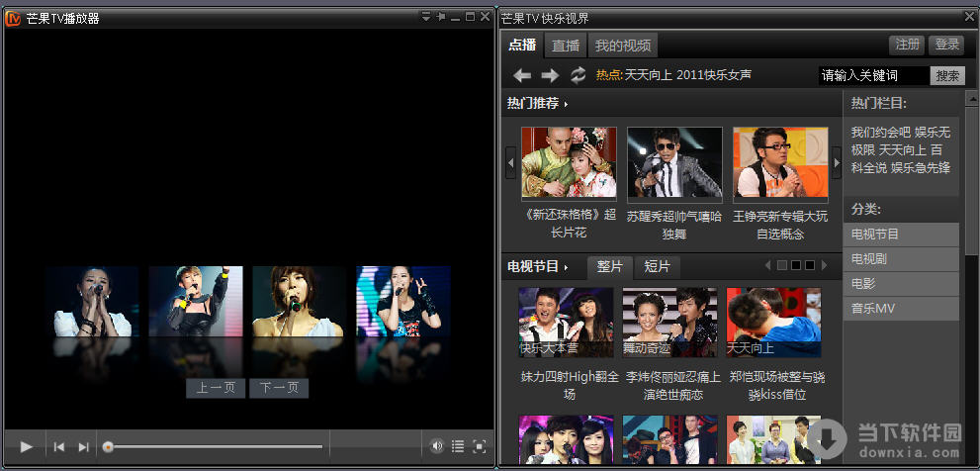Click title 妹力四射High翻全场

coord(570,386)
